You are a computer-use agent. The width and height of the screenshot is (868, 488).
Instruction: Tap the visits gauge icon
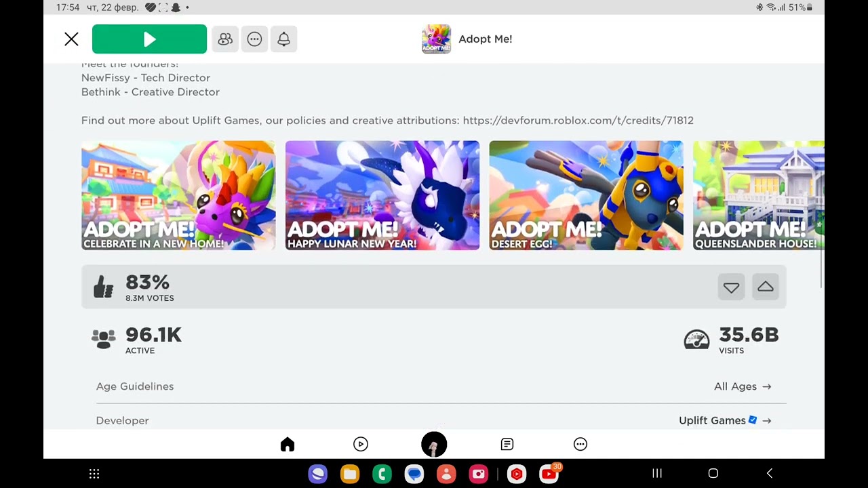(x=696, y=339)
